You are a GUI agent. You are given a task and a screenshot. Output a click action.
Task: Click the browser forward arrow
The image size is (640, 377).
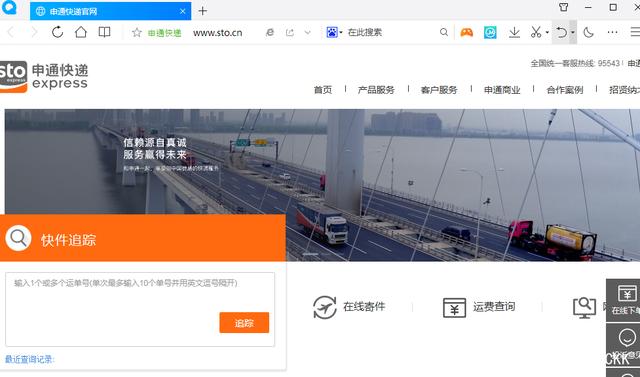tap(34, 32)
